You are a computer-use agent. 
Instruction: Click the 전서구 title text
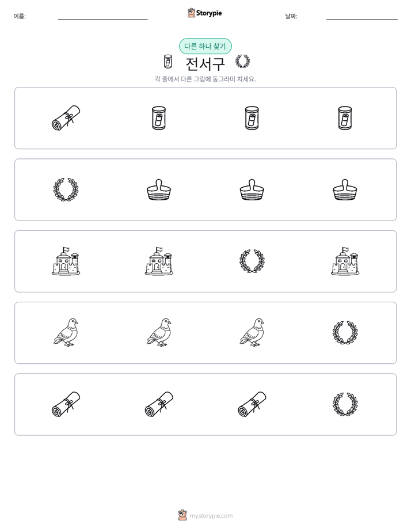pos(205,63)
